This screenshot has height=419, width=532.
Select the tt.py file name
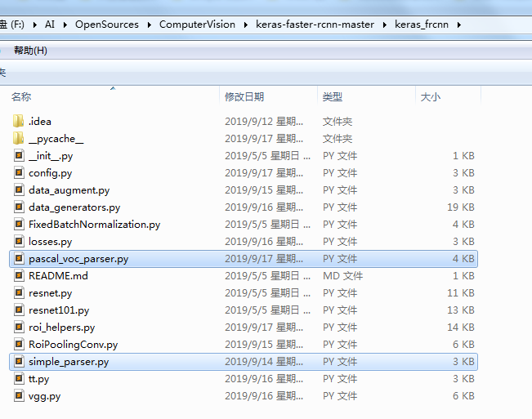point(38,379)
